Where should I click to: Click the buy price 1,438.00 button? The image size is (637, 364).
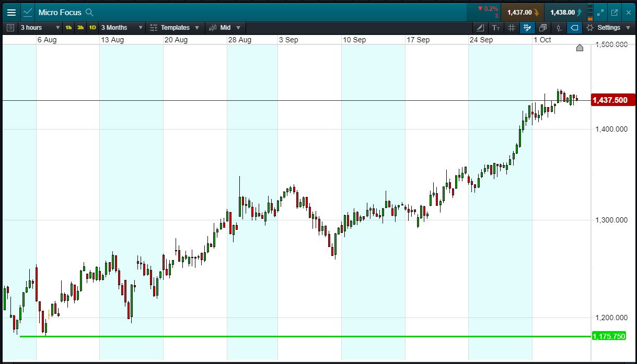565,12
